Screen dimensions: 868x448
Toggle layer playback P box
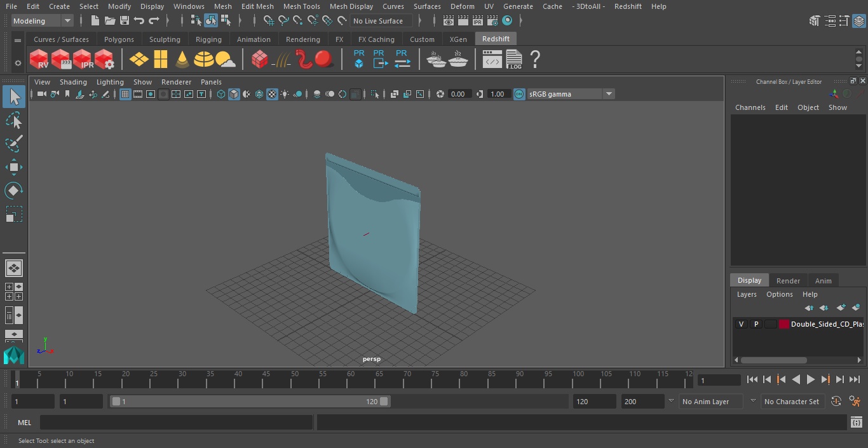click(x=756, y=324)
